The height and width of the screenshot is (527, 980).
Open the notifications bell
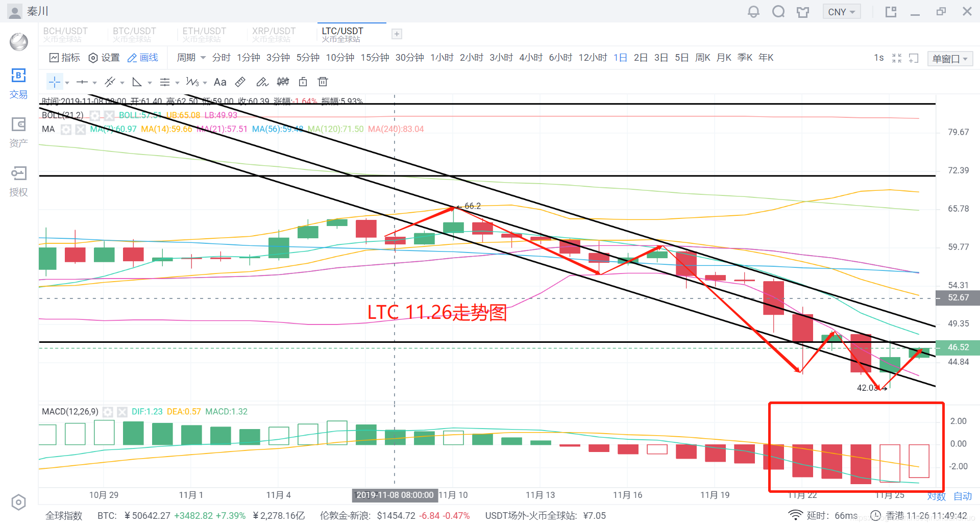click(753, 12)
